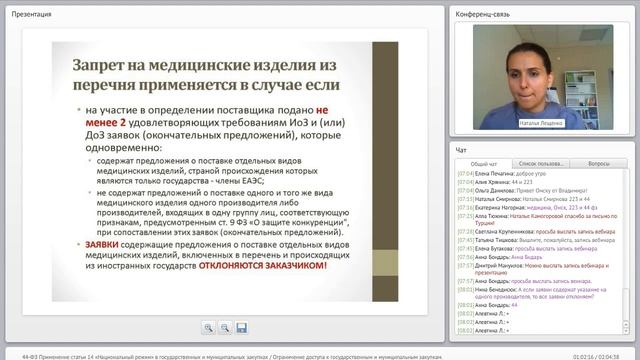Select Ольга Данилова's greeting message
640x360 pixels.
coord(522,191)
